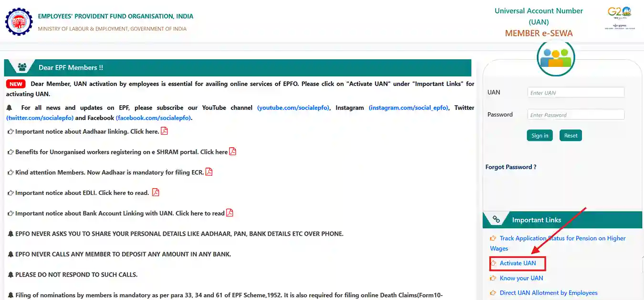
Task: Click the EPFO emblem logo
Action: point(20,22)
